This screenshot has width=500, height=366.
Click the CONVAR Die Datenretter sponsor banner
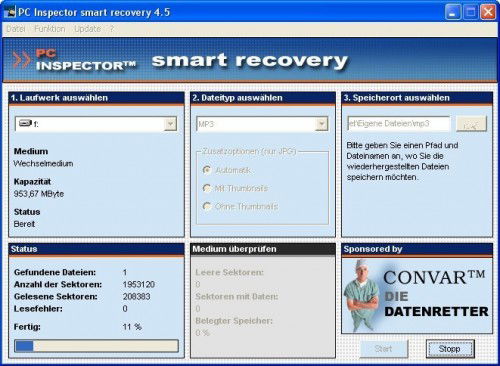(417, 295)
